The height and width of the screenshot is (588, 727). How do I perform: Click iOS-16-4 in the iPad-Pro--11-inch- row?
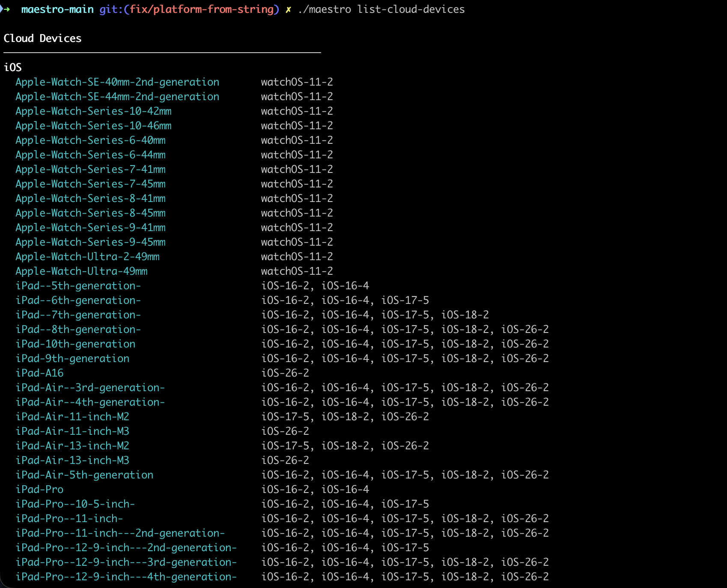coord(345,519)
